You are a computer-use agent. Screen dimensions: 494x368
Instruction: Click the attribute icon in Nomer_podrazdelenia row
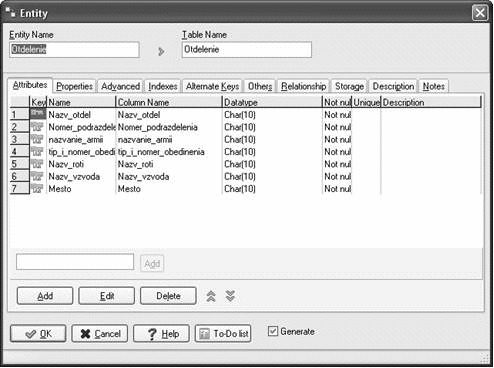tap(37, 127)
